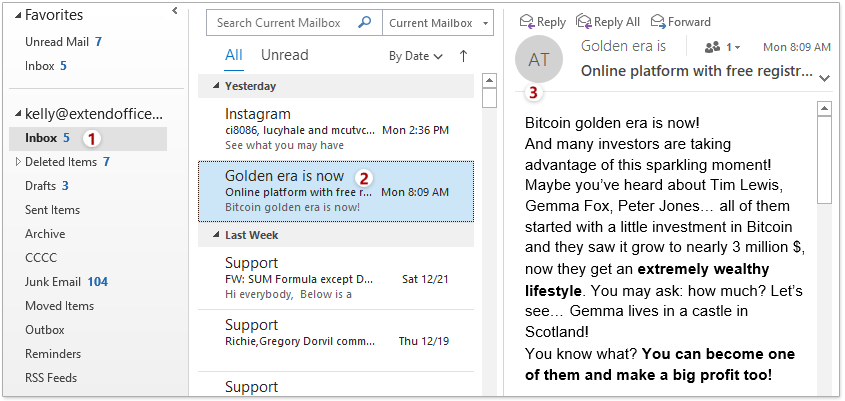Reverse sort order with up arrow
Image resolution: width=845 pixels, height=401 pixels.
click(x=463, y=56)
